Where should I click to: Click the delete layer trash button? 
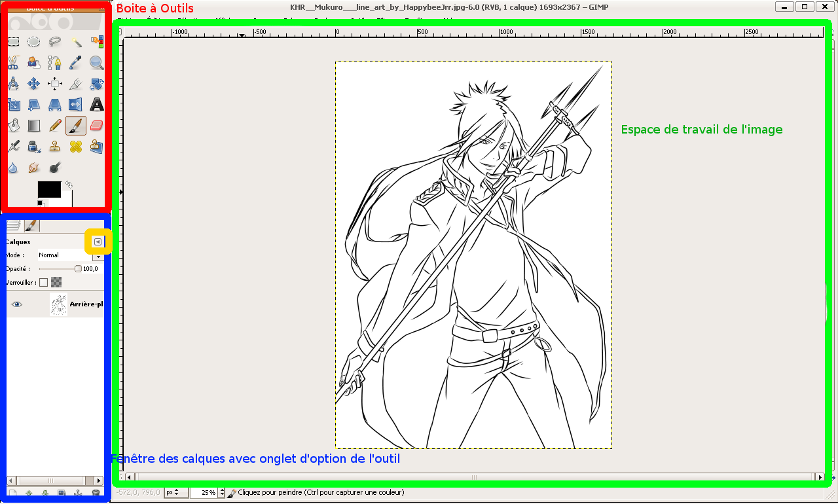[96, 494]
